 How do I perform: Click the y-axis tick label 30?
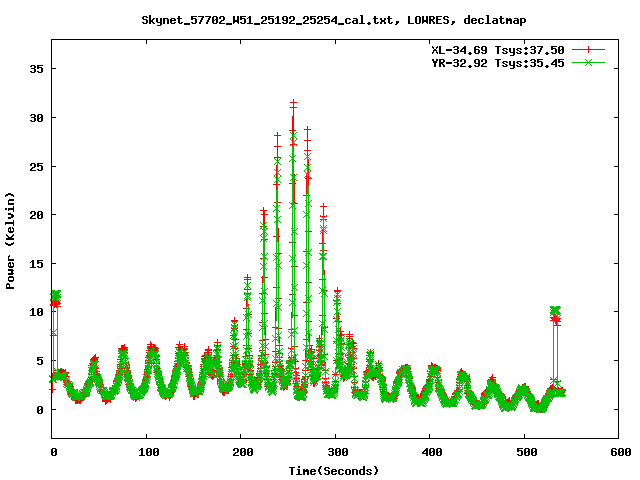tap(36, 118)
